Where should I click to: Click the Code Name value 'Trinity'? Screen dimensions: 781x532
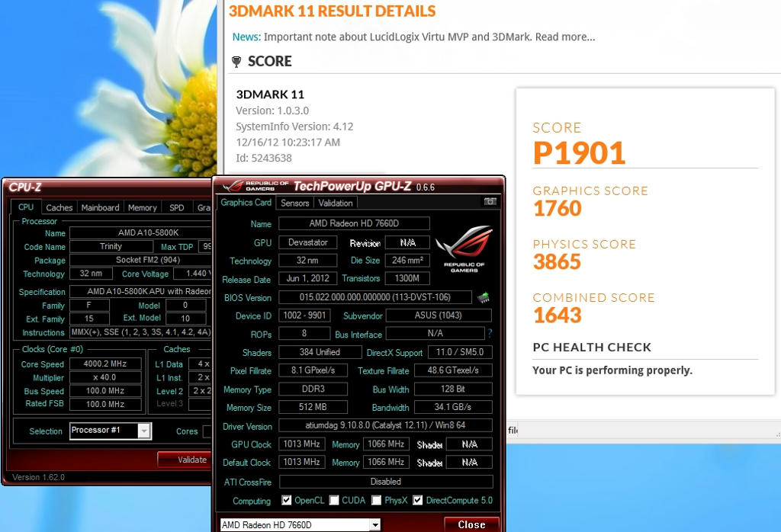(111, 246)
